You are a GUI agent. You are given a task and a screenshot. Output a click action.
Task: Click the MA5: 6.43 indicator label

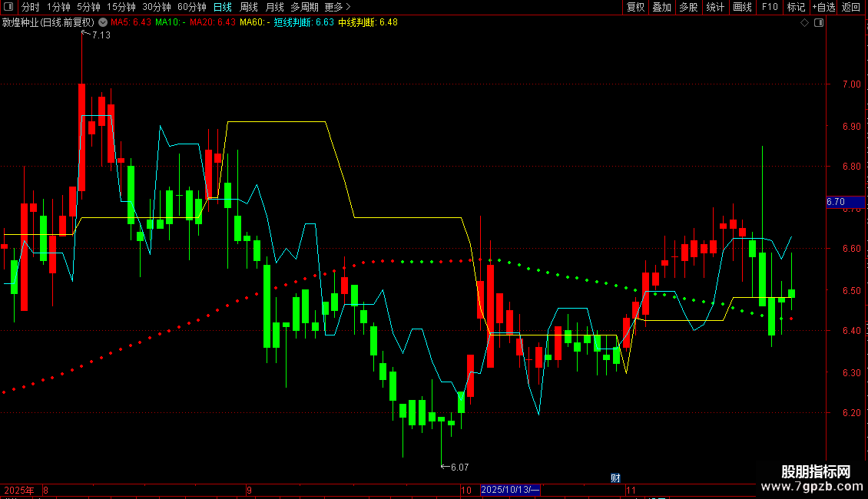point(131,22)
